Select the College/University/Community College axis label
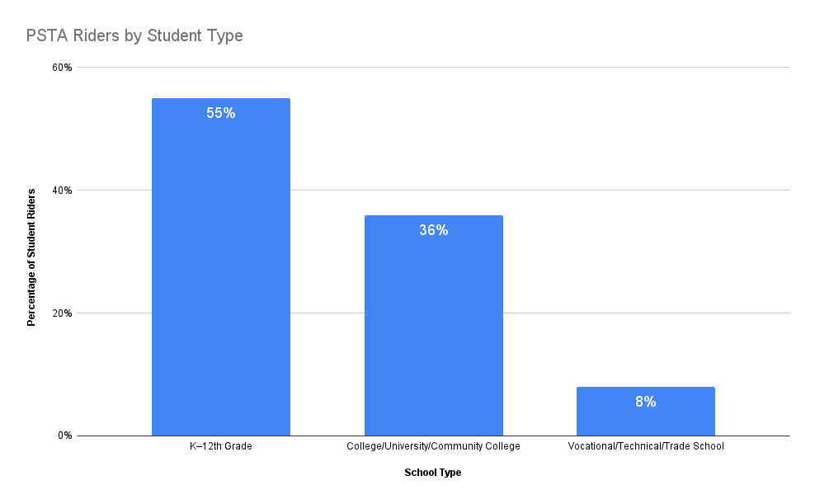This screenshot has height=504, width=815. 433,447
